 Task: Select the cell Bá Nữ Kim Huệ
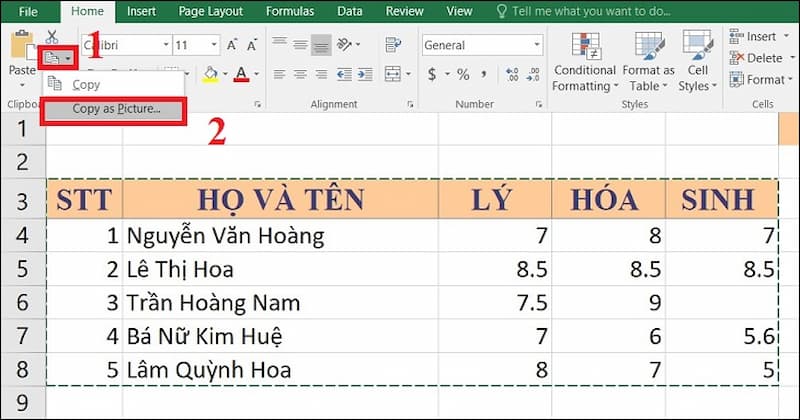(280, 336)
